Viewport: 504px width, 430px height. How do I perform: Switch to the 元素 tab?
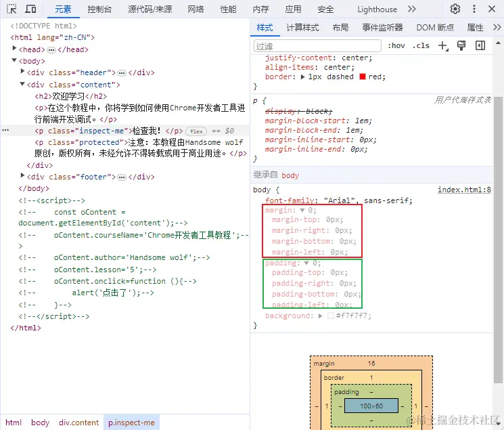pyautogui.click(x=63, y=9)
